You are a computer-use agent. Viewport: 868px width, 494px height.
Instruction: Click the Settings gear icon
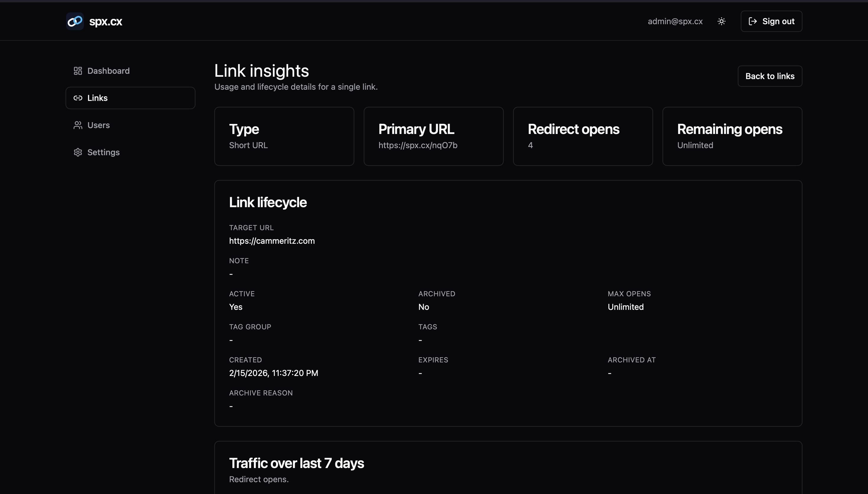pyautogui.click(x=78, y=152)
